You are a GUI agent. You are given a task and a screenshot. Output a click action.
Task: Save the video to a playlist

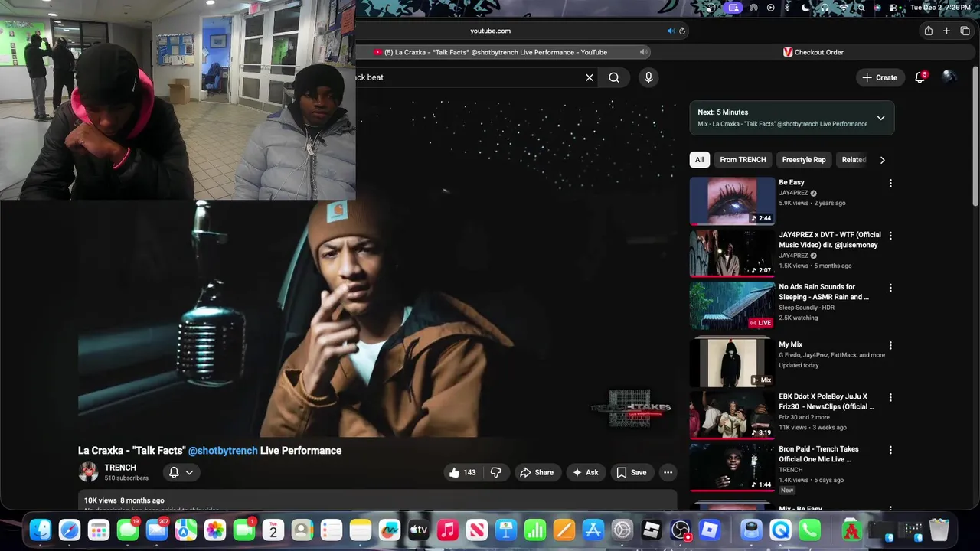click(632, 472)
